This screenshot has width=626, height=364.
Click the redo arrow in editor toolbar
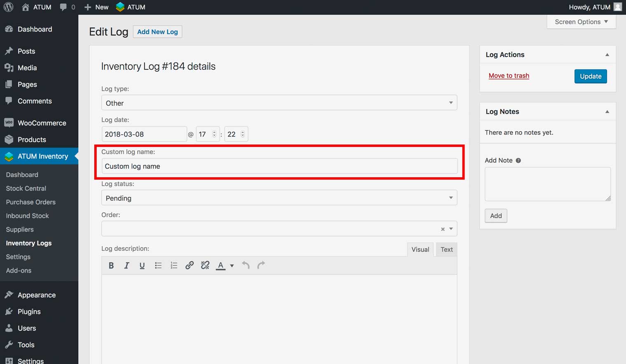(x=261, y=265)
